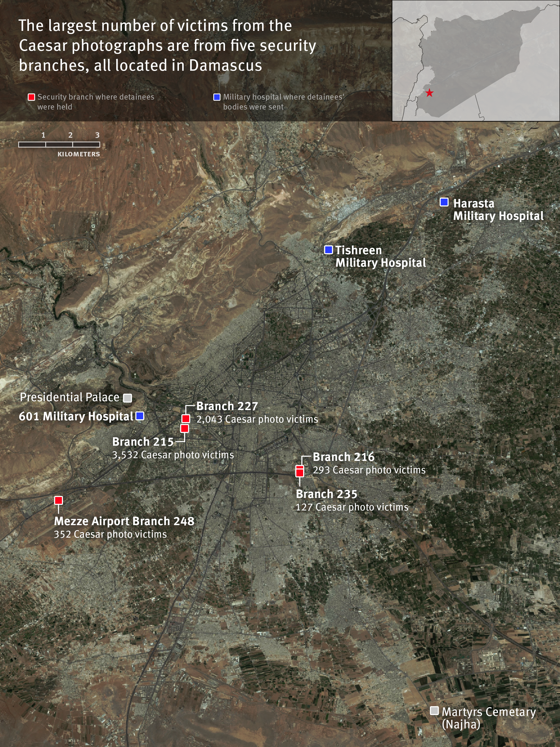The image size is (560, 747).
Task: Click the Martyrs Cemetery gray marker
Action: coord(434,711)
